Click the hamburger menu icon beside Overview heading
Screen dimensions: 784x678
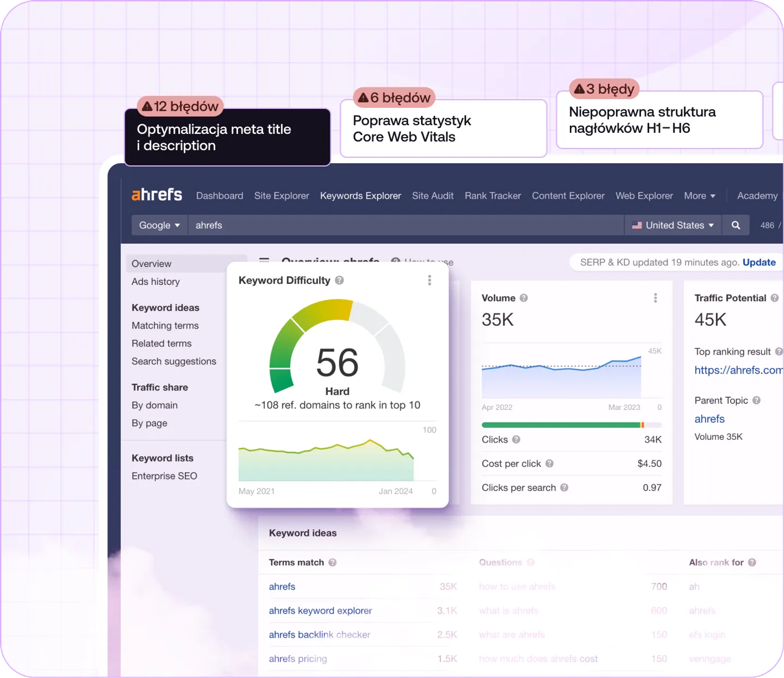[264, 260]
